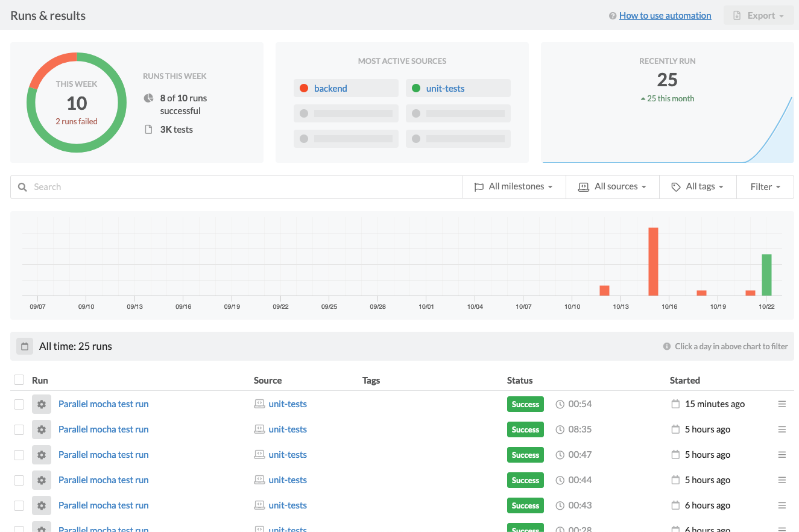Click the clock icon beside 08:35
This screenshot has width=799, height=532.
click(560, 429)
